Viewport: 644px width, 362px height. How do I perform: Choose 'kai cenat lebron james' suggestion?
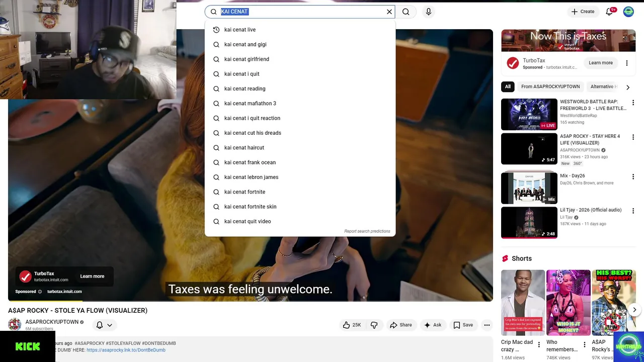click(x=300, y=177)
